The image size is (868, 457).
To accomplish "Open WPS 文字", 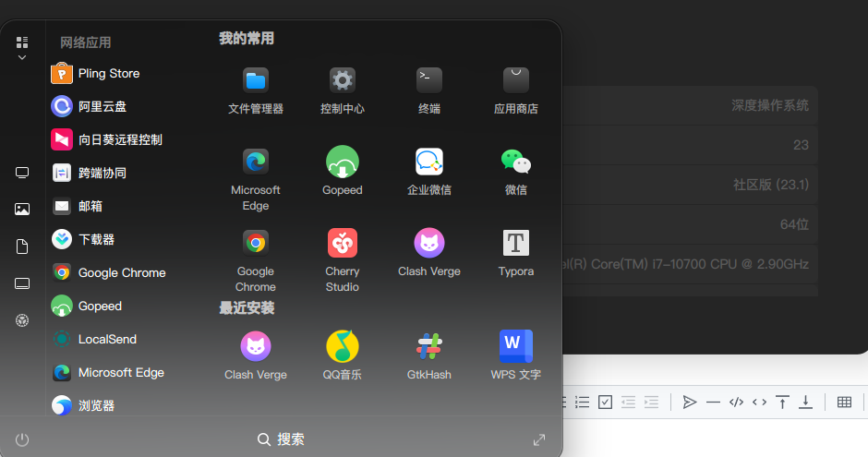I will pyautogui.click(x=516, y=356).
